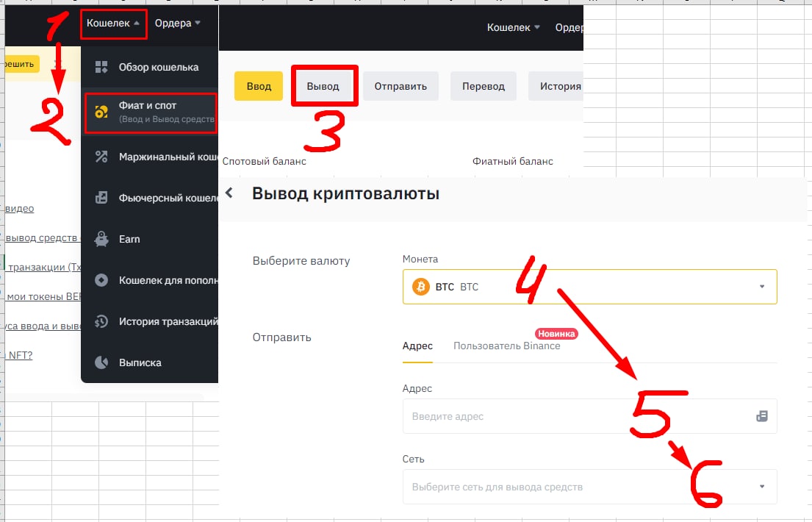812x522 pixels.
Task: Click the Выберите валюту label
Action: click(x=301, y=261)
